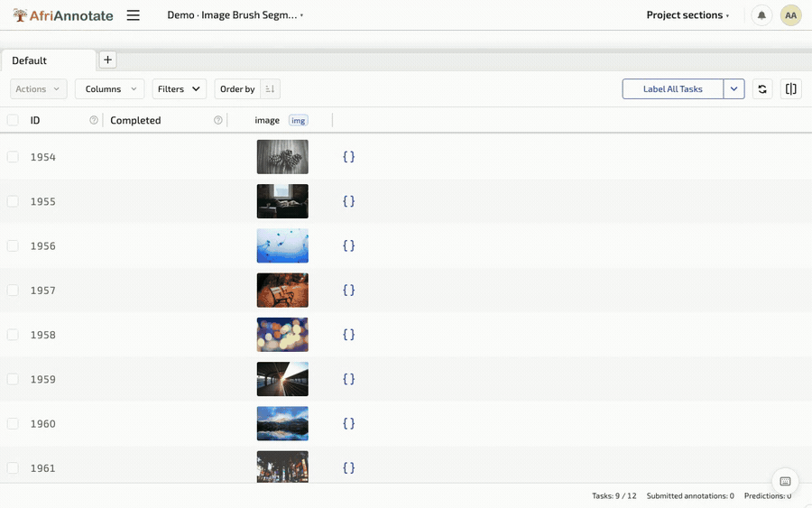Open the blue splash thumbnail for 1956
Screen dimensions: 812x508
pyautogui.click(x=282, y=245)
